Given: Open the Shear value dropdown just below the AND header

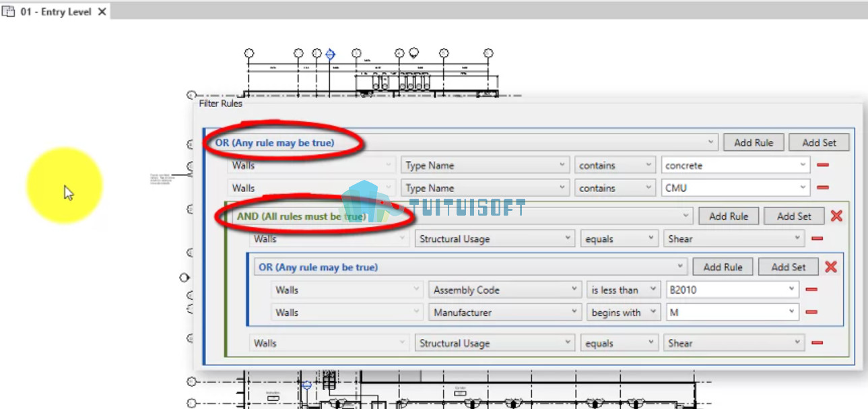Looking at the screenshot, I should pos(734,239).
